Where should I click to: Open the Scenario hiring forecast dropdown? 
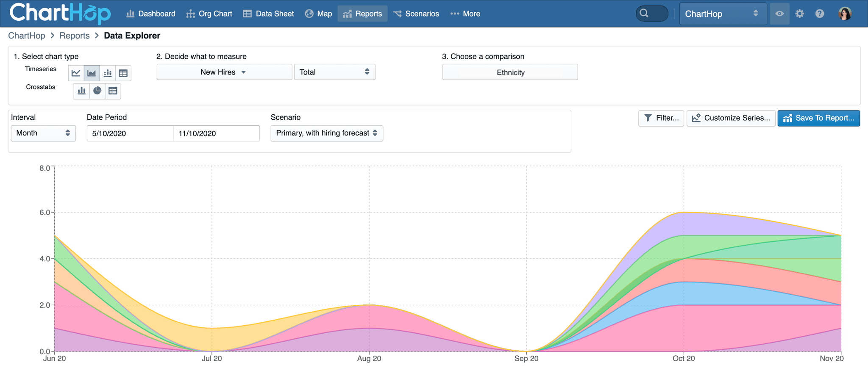[326, 133]
